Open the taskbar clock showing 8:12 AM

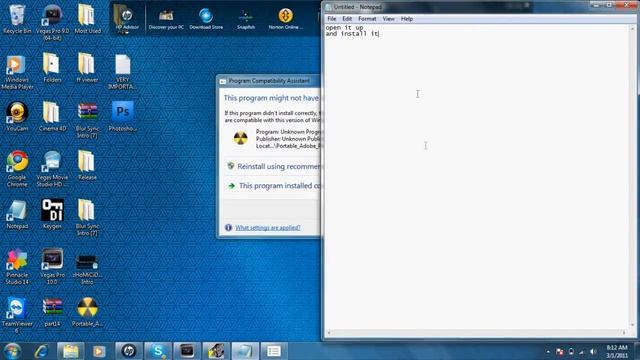(x=617, y=351)
